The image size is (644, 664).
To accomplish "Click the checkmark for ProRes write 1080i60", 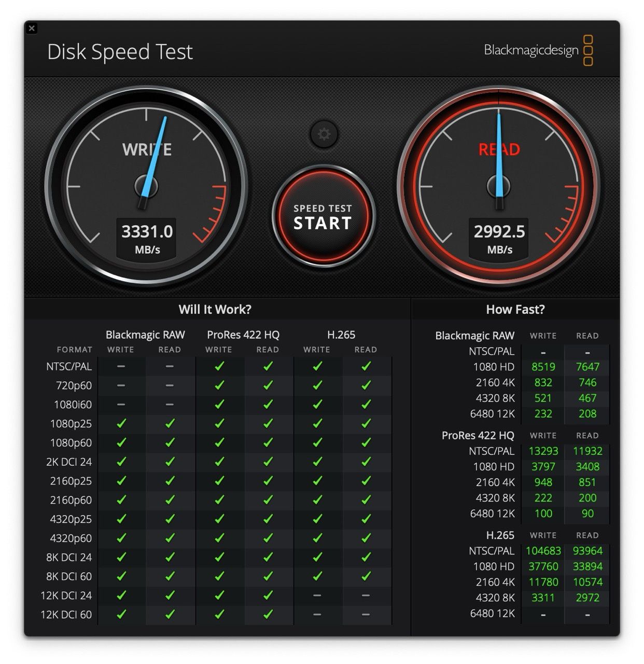I will 219,405.
